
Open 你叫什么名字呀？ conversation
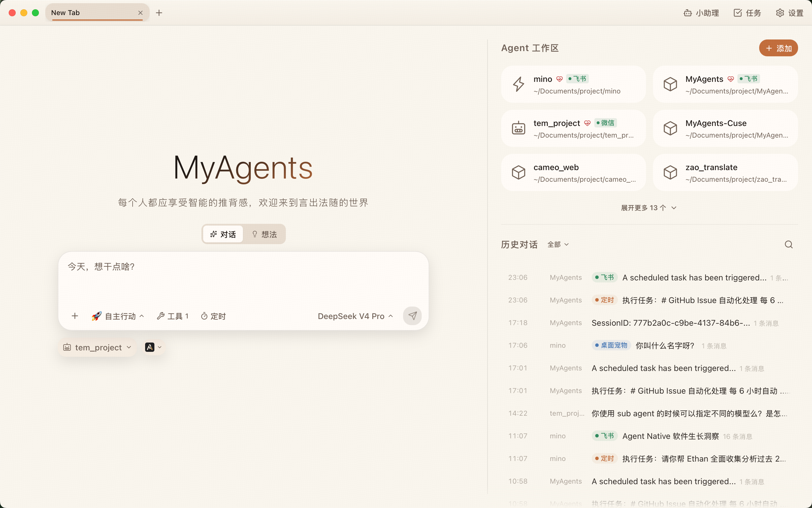[x=649, y=345]
